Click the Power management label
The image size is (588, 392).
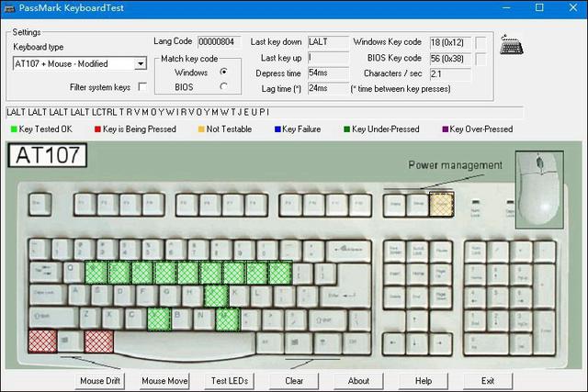456,165
